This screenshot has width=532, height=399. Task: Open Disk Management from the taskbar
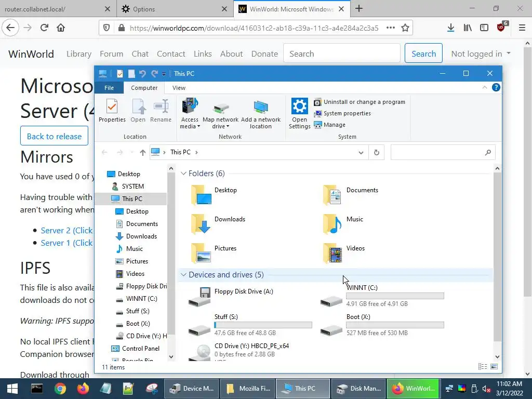358,389
